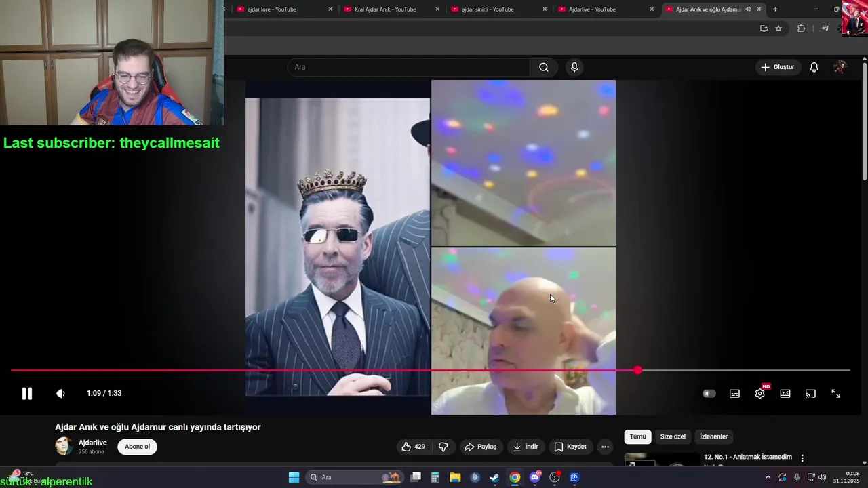Click the YouTube search magnifier button

pyautogui.click(x=544, y=67)
